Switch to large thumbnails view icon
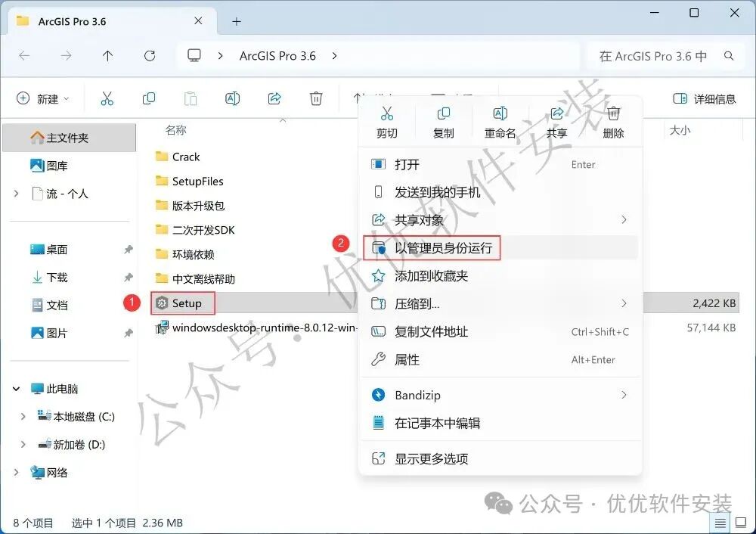The width and height of the screenshot is (756, 534). pos(741,523)
